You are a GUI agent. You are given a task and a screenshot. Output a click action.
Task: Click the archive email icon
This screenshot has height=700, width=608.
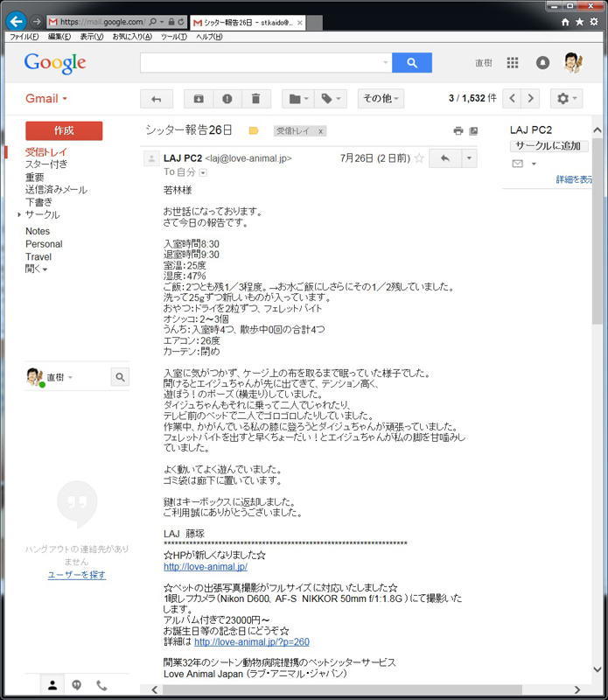(199, 99)
